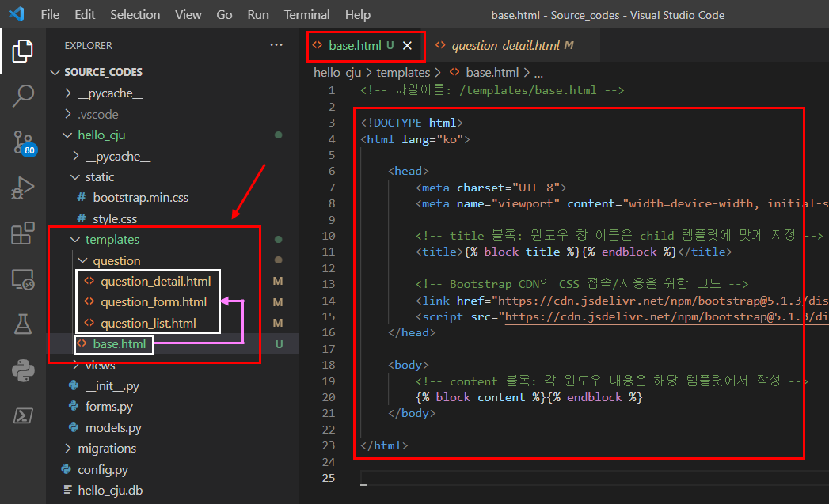
Task: Click line number 20 in gutter
Action: tap(329, 396)
